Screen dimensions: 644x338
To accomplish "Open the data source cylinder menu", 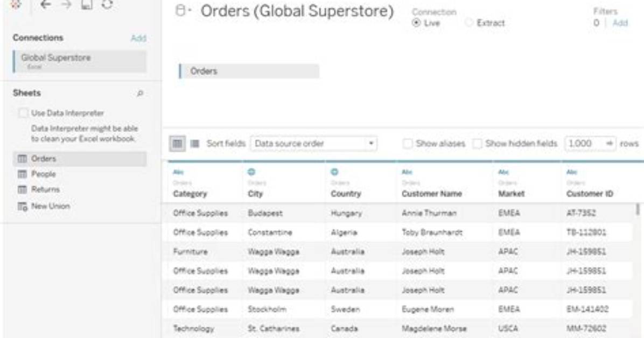I will pyautogui.click(x=183, y=11).
